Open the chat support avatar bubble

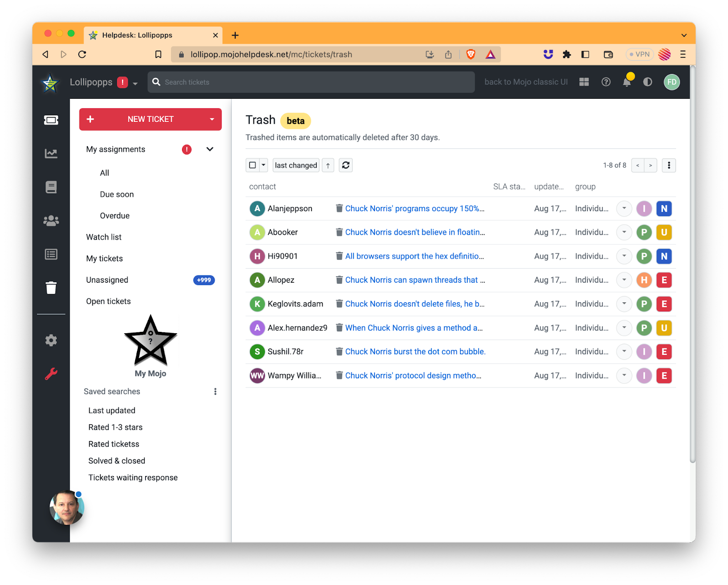(x=67, y=508)
